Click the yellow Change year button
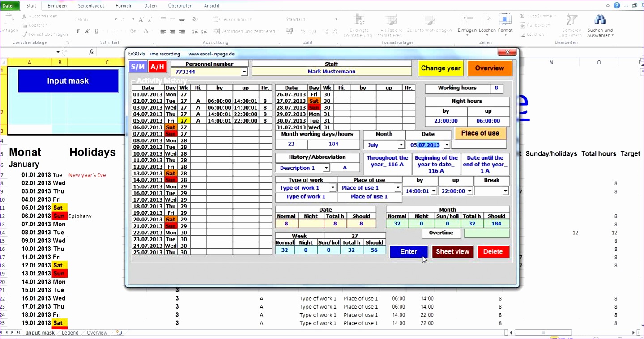This screenshot has width=644, height=339. click(440, 68)
